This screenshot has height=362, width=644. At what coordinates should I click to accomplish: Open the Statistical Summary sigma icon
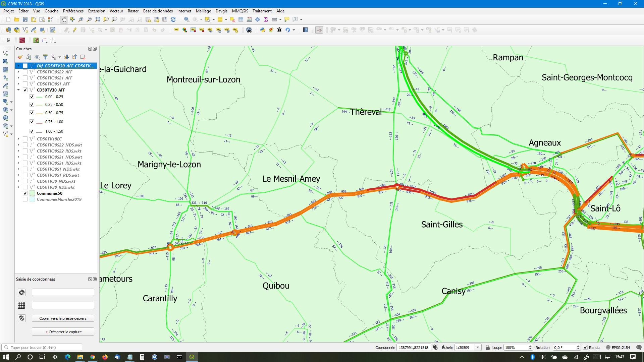click(x=266, y=19)
